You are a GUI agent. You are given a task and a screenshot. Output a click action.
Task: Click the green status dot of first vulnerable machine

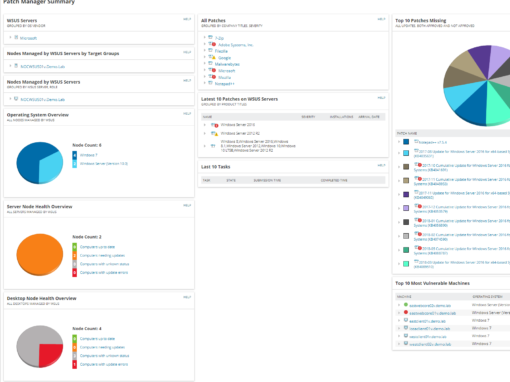coord(406,304)
